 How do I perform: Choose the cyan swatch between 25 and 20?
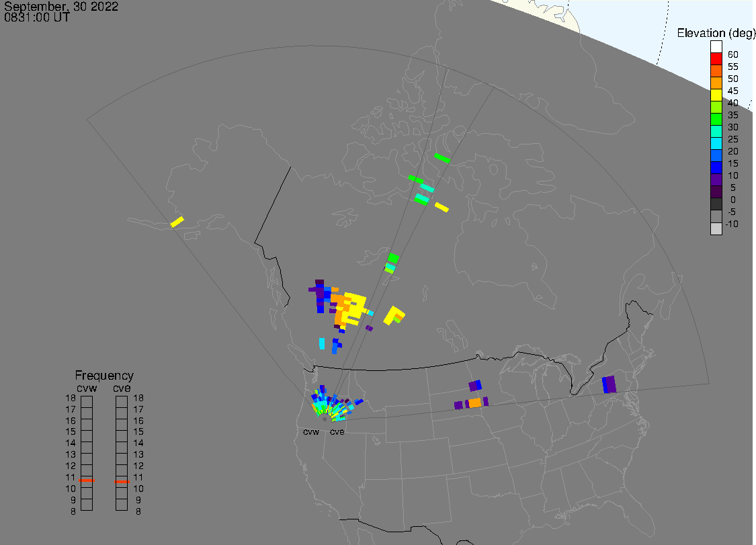coord(716,144)
